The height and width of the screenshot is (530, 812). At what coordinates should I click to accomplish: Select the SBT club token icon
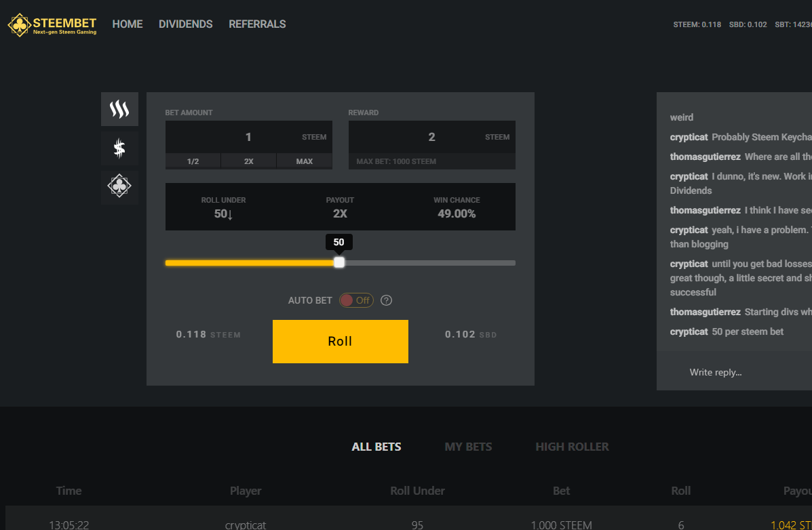pyautogui.click(x=119, y=186)
